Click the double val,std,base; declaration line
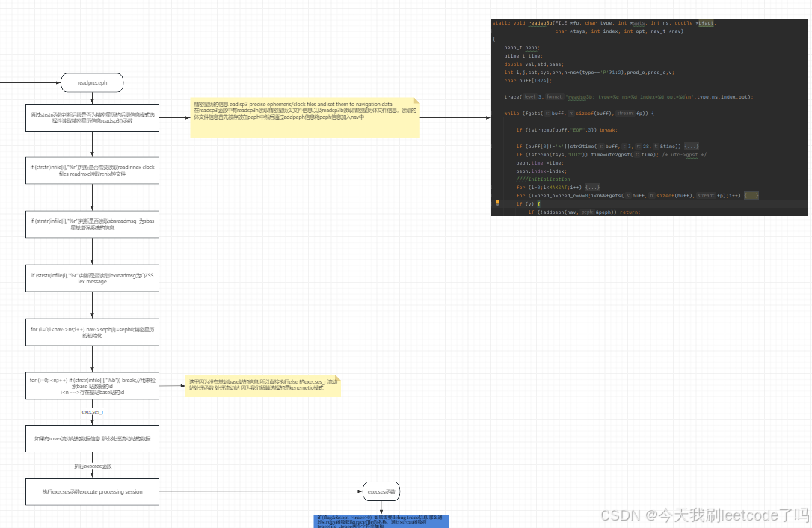Viewport: 812px width, 528px height. coord(533,64)
